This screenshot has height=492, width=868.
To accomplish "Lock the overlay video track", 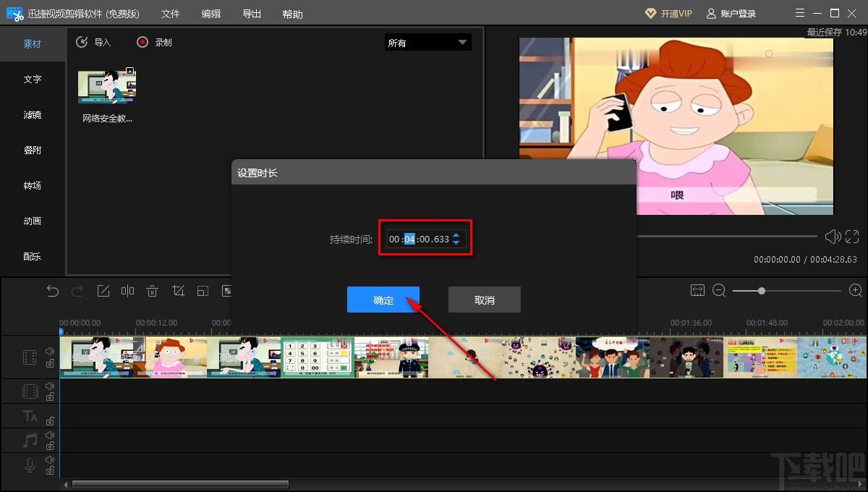I will tap(50, 397).
